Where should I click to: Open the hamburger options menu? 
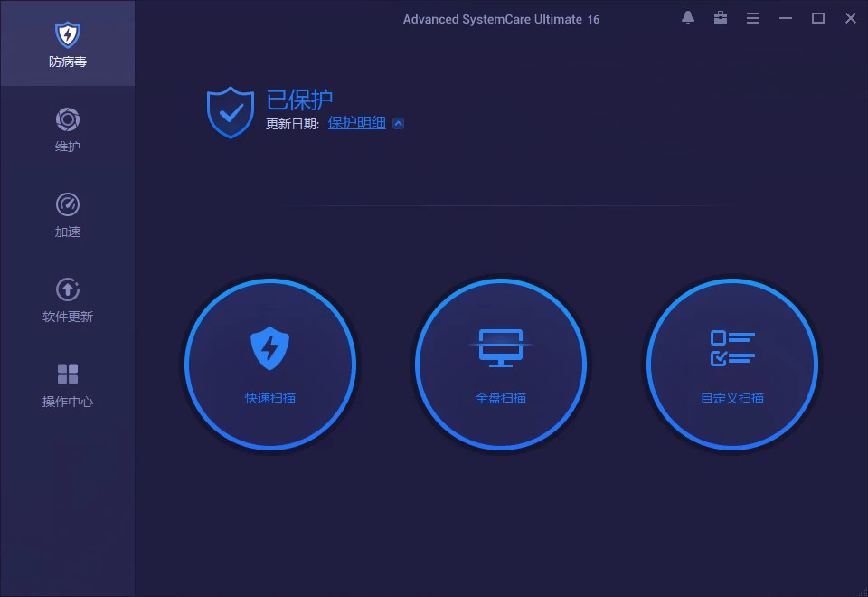753,18
